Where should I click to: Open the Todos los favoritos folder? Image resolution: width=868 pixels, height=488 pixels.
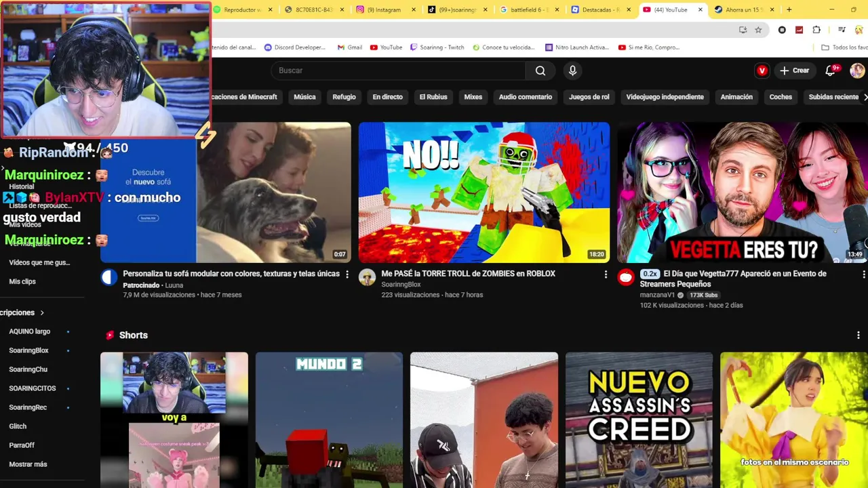pos(844,47)
